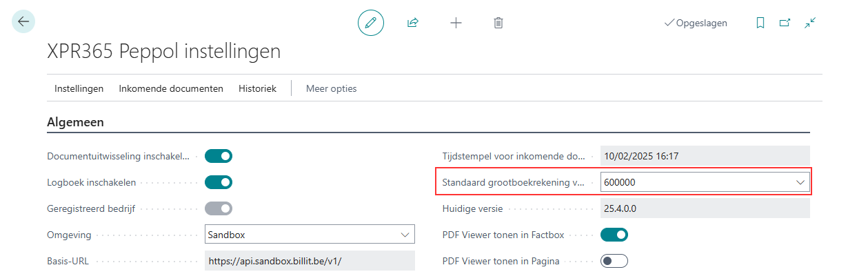The width and height of the screenshot is (868, 274).
Task: Open the Instellingen menu
Action: click(x=79, y=88)
